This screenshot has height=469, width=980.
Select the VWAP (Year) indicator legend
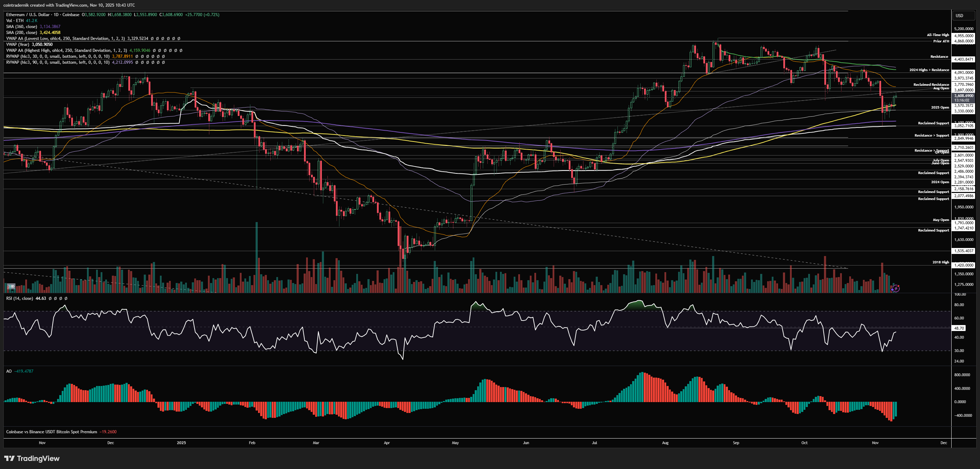[x=18, y=44]
